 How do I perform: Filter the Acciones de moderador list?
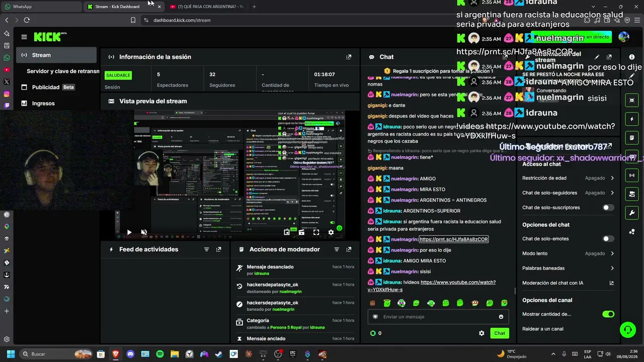337,249
